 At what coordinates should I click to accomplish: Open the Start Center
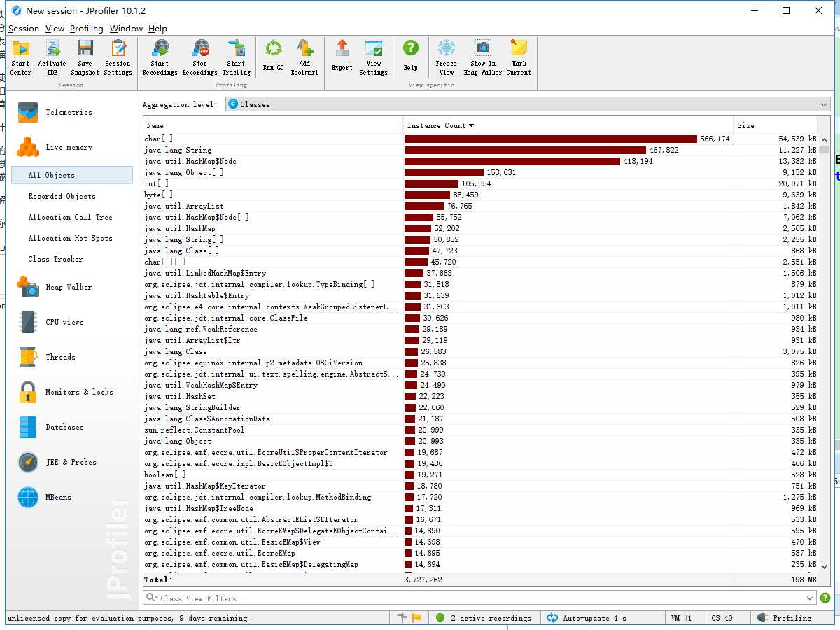point(21,58)
